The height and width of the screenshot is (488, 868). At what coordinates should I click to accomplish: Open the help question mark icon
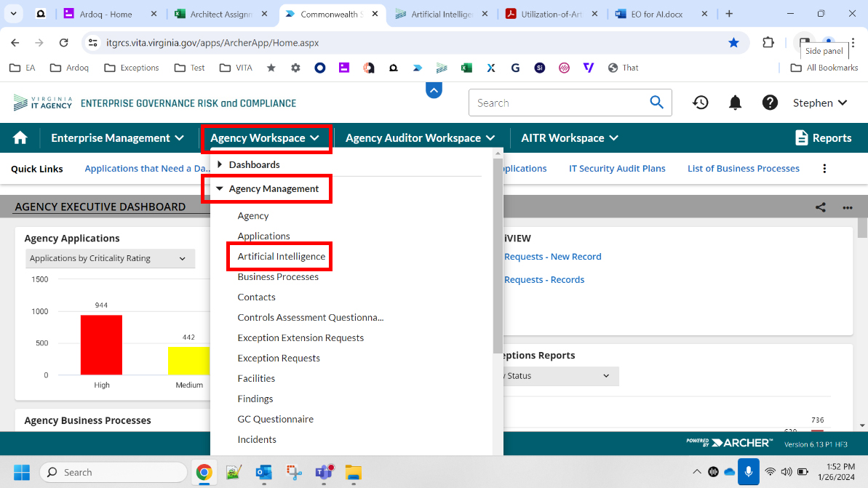[770, 103]
